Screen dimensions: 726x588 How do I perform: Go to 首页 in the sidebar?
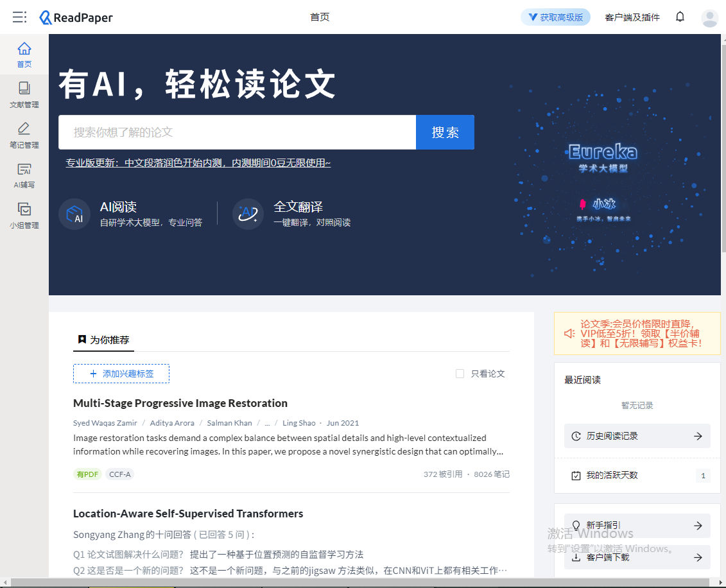pos(24,55)
